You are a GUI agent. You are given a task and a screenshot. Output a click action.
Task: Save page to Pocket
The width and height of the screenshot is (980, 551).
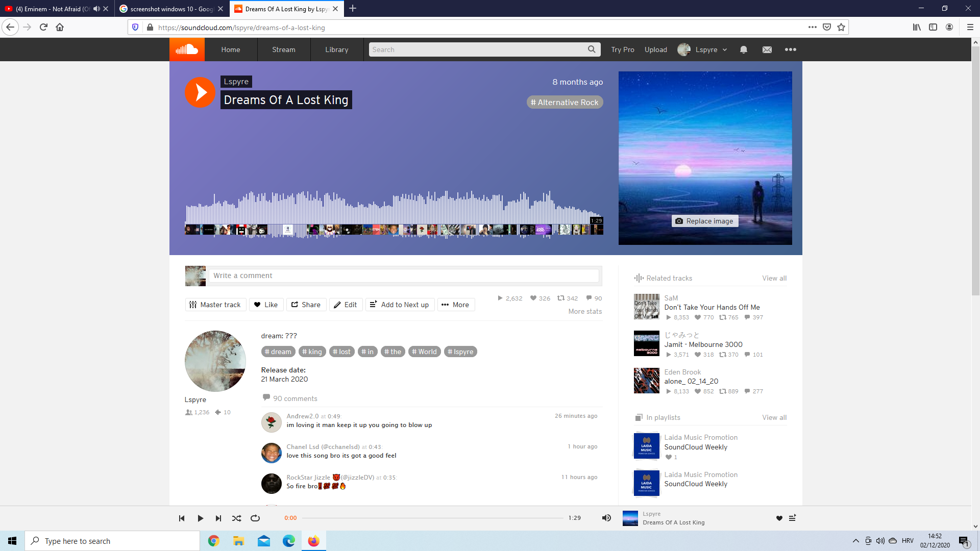827,27
